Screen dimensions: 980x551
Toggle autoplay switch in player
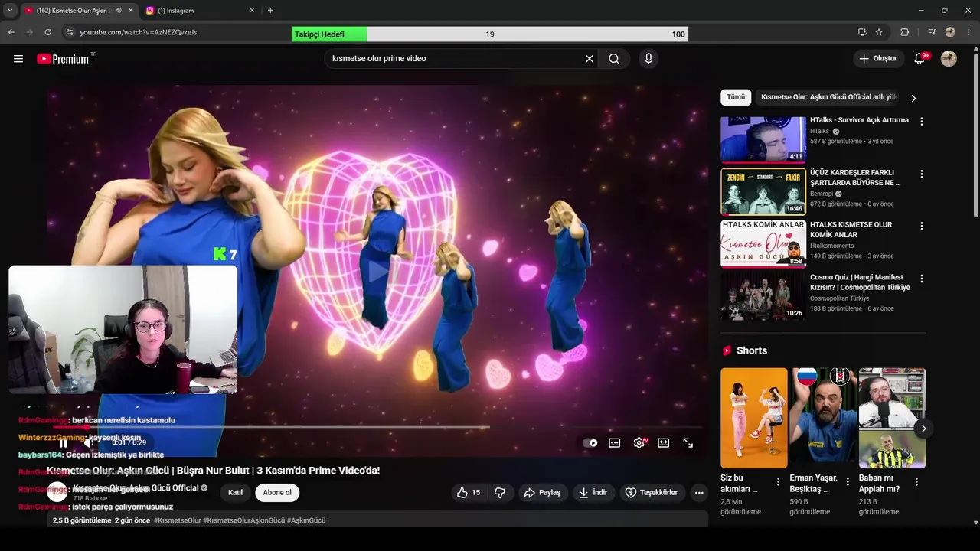click(590, 443)
